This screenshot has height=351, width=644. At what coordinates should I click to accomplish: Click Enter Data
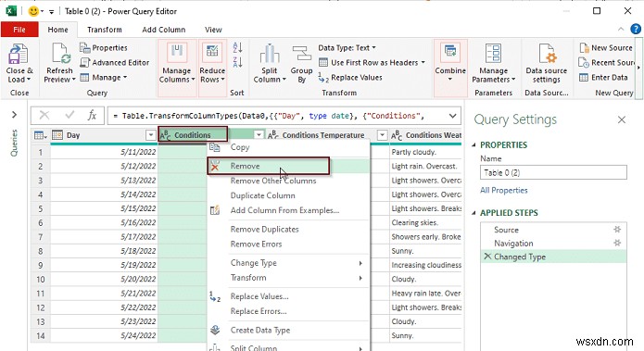pyautogui.click(x=603, y=78)
